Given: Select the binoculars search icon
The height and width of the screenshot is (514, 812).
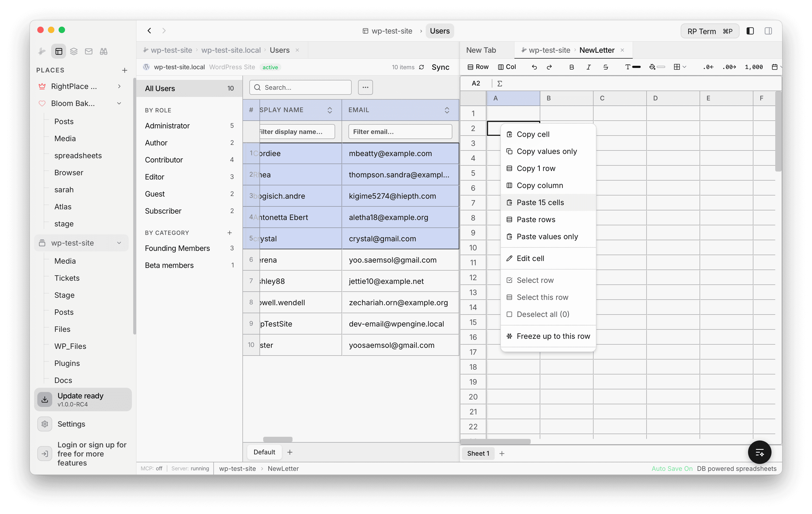Looking at the screenshot, I should (104, 51).
